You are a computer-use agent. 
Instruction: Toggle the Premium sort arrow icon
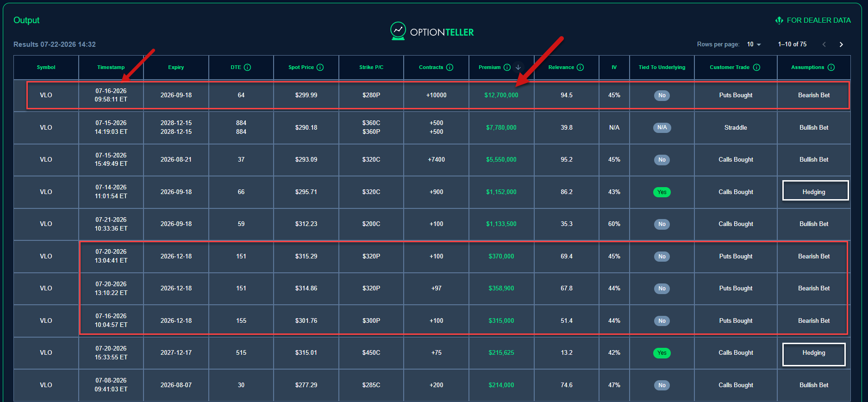tap(518, 68)
